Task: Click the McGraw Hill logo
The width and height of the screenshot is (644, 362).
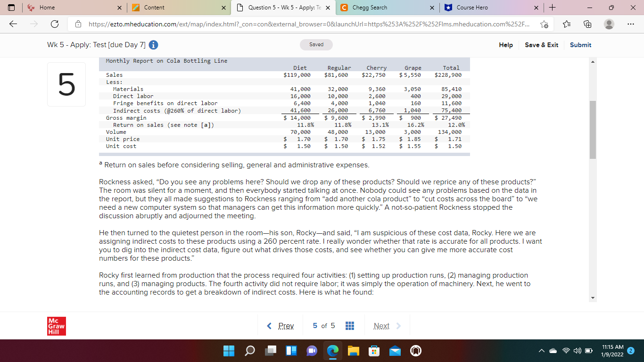Action: pos(56,326)
